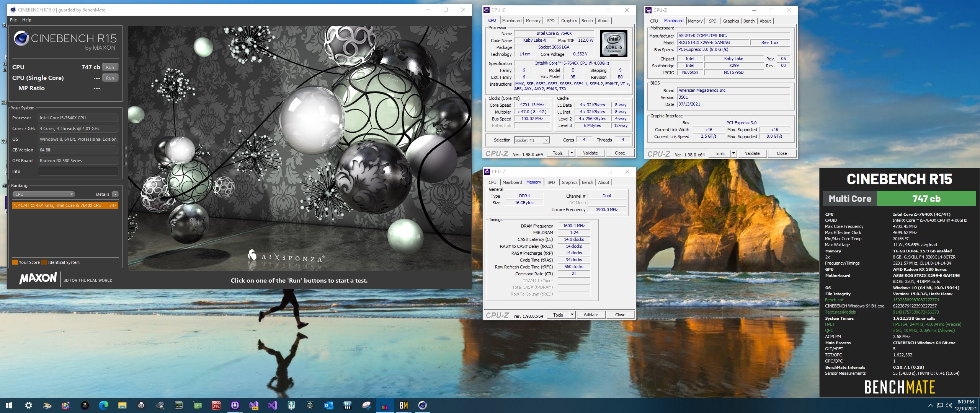980x413 pixels.
Task: Open the Thermaltake round black taskbar icon
Action: 85,405
